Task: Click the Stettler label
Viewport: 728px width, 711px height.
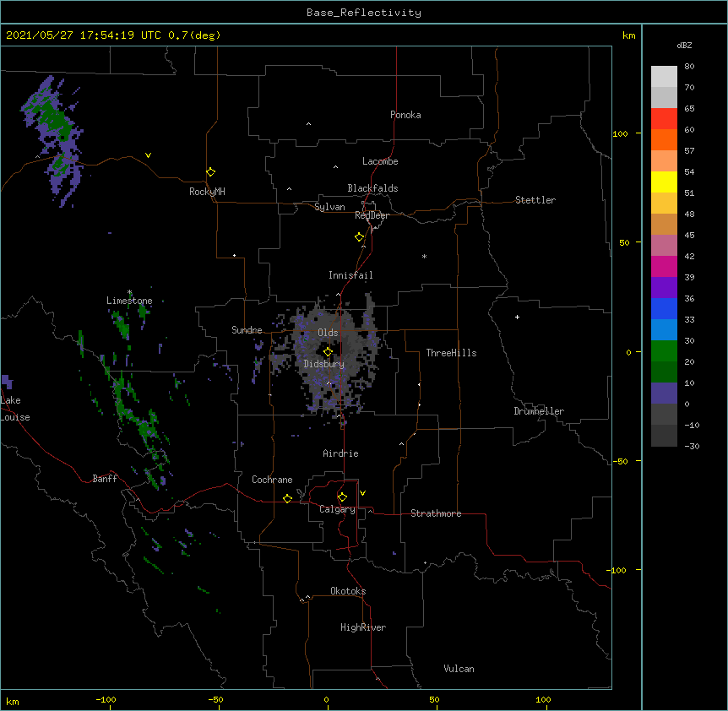Action: point(535,200)
